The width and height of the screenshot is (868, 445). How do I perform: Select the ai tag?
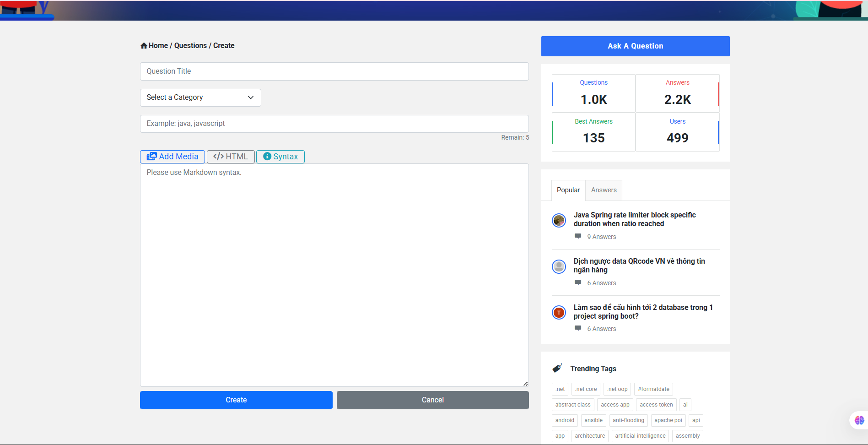click(x=685, y=405)
